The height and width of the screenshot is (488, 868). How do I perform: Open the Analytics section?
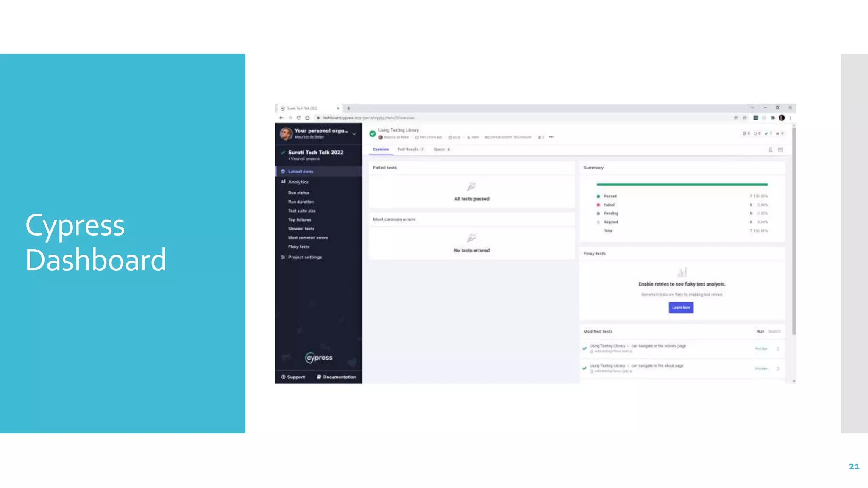tap(298, 182)
